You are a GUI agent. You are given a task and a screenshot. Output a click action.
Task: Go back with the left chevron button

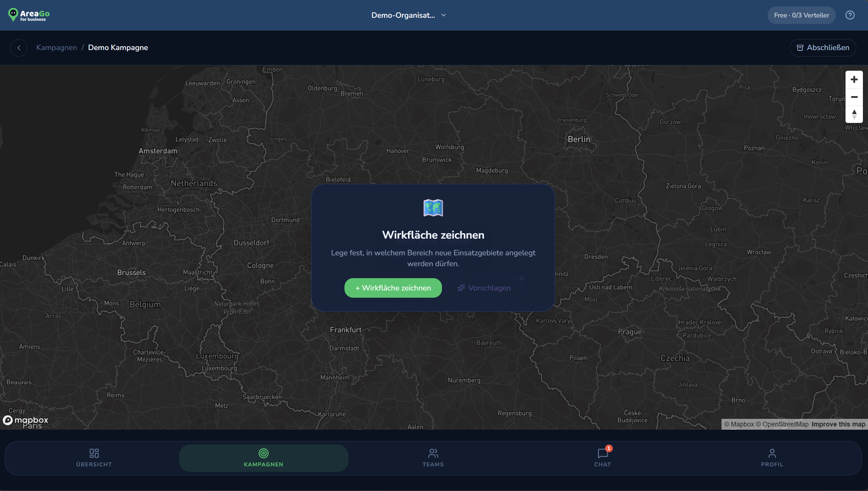click(19, 48)
